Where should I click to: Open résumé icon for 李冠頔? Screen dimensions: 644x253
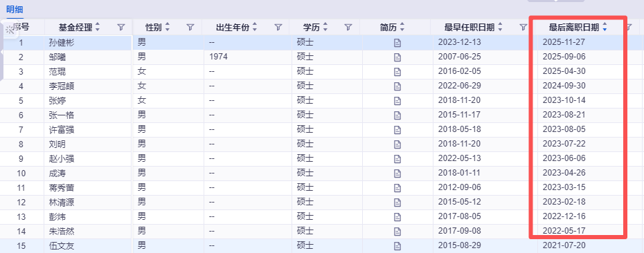tap(397, 86)
